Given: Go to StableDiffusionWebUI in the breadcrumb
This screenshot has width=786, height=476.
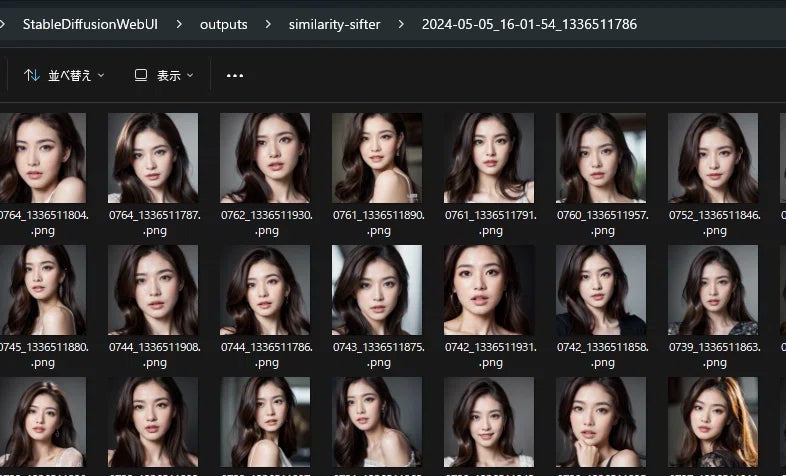Looking at the screenshot, I should tap(90, 24).
